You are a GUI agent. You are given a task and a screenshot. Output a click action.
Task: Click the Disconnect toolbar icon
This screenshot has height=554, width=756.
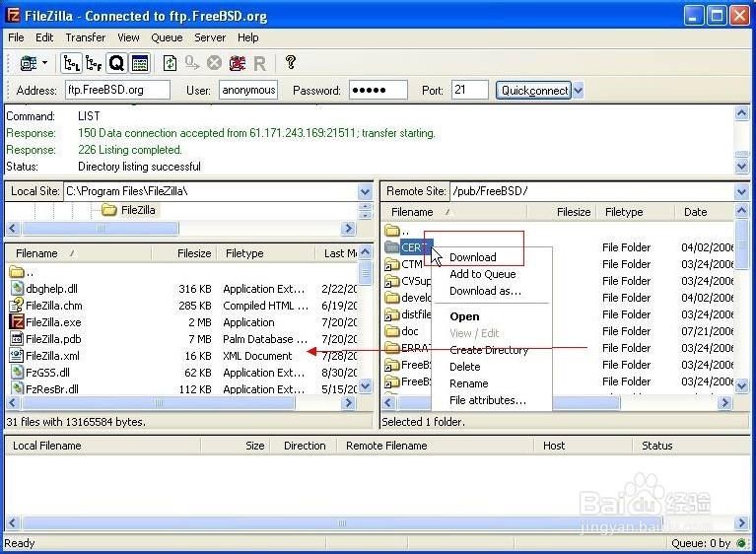point(237,63)
